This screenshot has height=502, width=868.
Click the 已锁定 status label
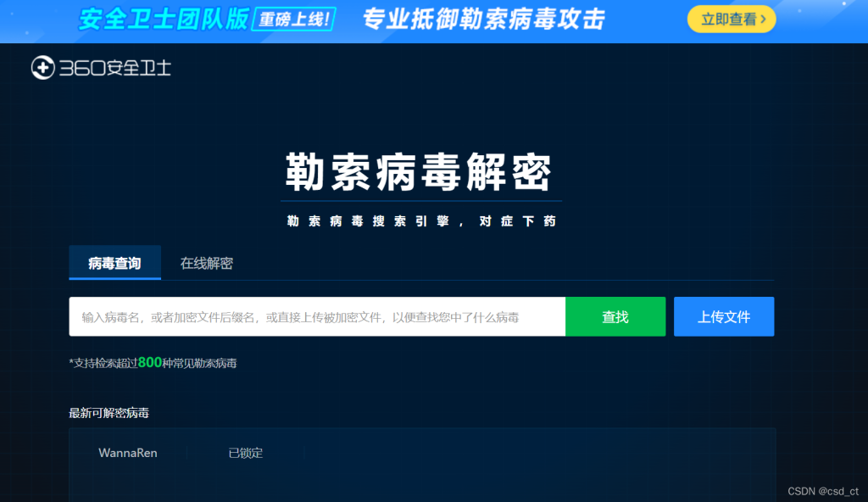(246, 453)
